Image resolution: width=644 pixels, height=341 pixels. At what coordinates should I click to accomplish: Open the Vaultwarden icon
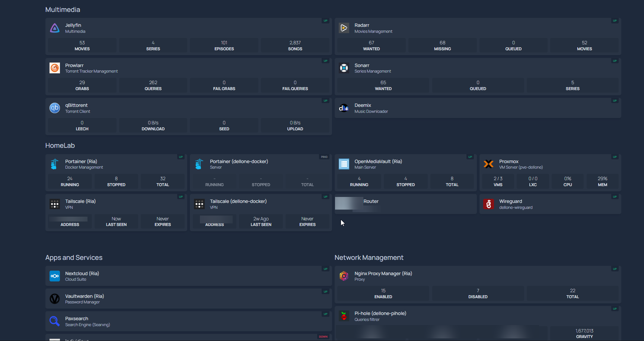click(x=55, y=299)
